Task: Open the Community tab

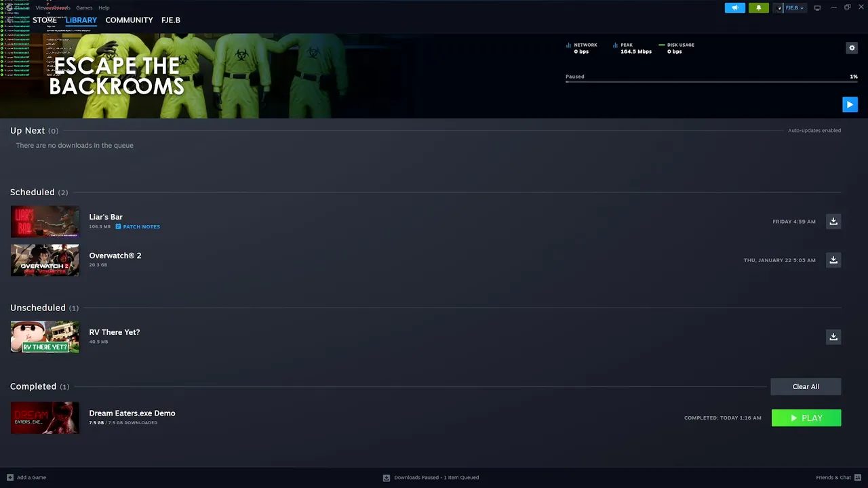Action: [129, 20]
